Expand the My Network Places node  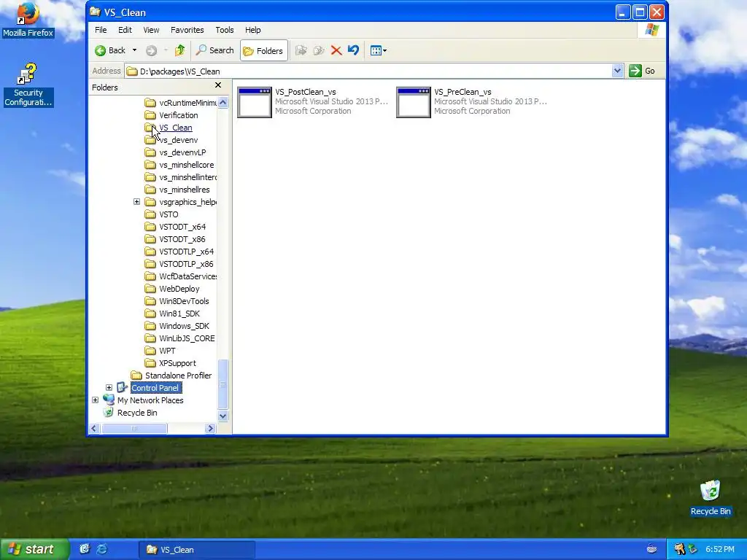coord(96,400)
